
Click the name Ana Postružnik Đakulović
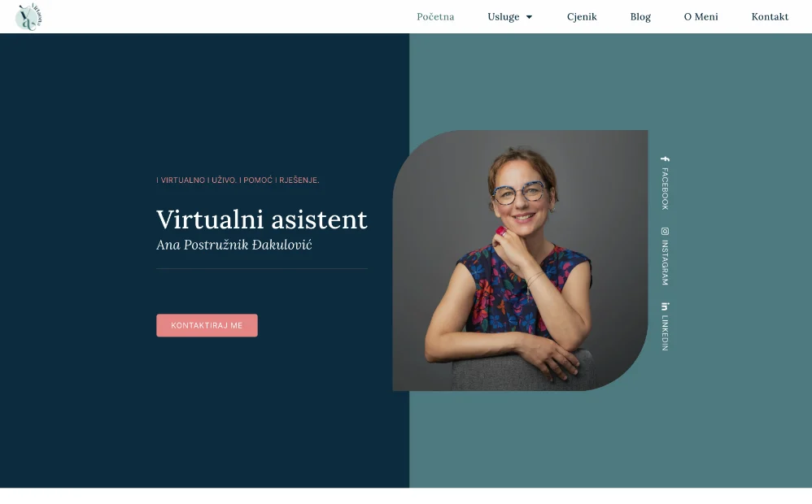pos(234,245)
